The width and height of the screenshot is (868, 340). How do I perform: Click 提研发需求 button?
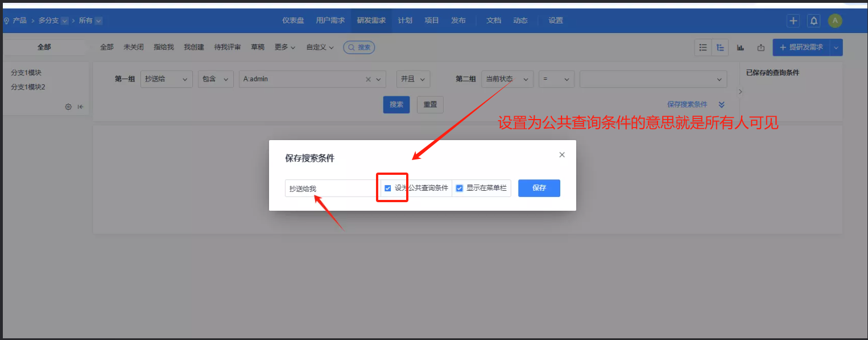point(801,47)
